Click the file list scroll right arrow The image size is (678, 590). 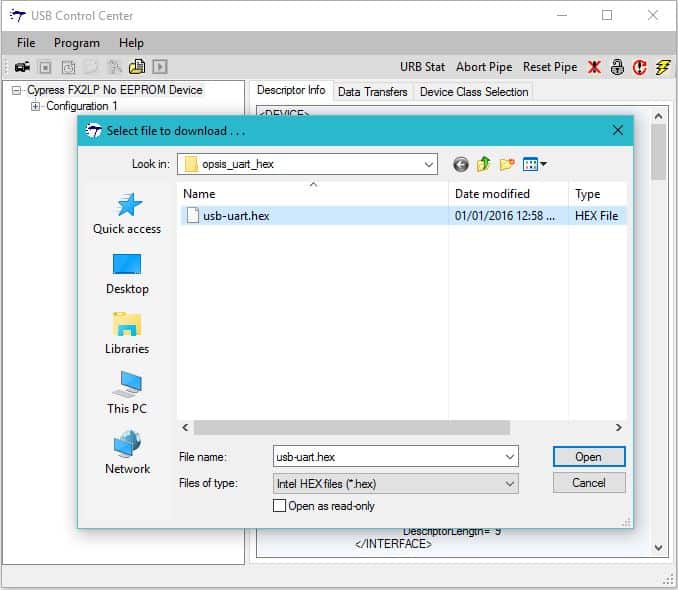click(x=619, y=427)
